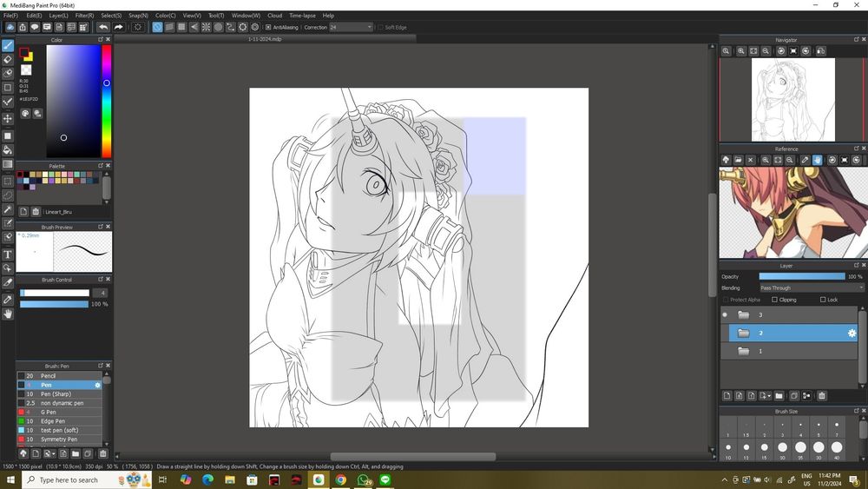The width and height of the screenshot is (868, 489).
Task: Click the Navigator canvas thumbnail
Action: [x=792, y=100]
